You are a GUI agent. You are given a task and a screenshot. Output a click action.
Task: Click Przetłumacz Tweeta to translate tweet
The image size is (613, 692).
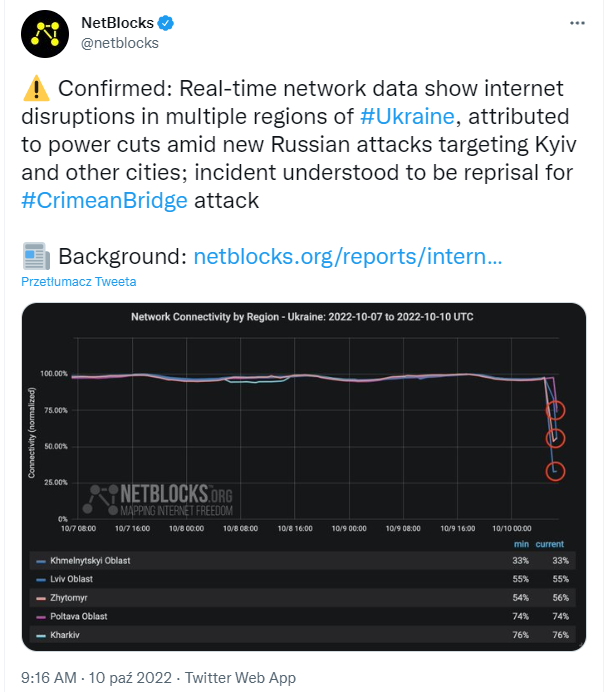pyautogui.click(x=79, y=282)
